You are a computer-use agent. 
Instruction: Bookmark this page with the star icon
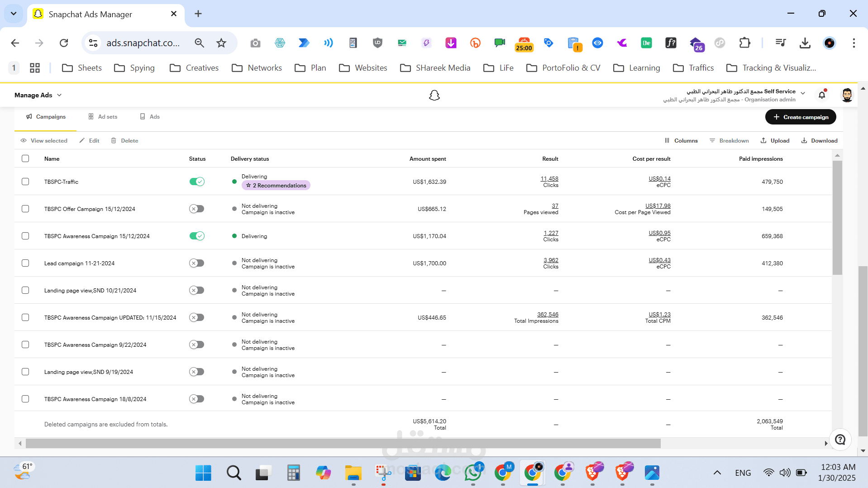pyautogui.click(x=221, y=43)
